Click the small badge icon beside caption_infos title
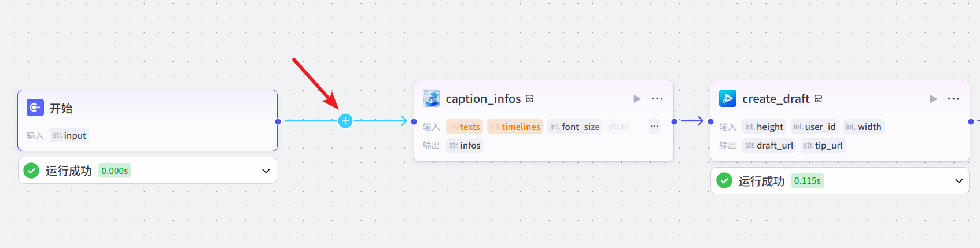Viewport: 980px width, 248px height. [530, 99]
